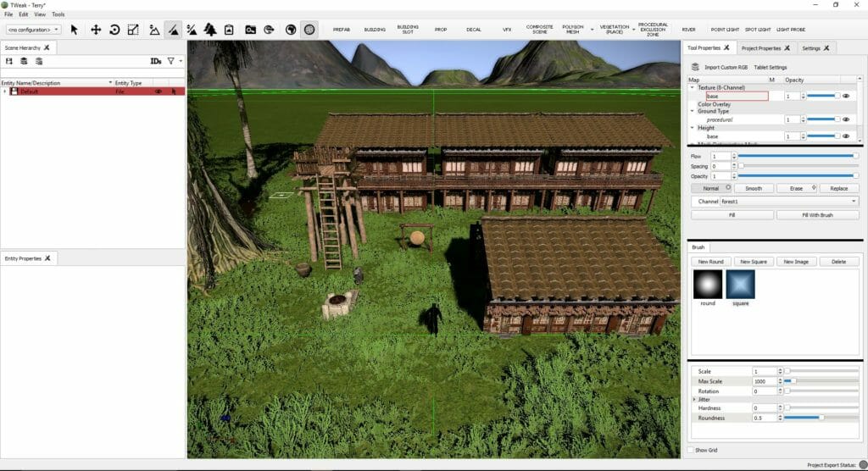Click the filter funnel in Scene Hierarchy
Viewport: 868px width, 471px height.
coord(170,61)
